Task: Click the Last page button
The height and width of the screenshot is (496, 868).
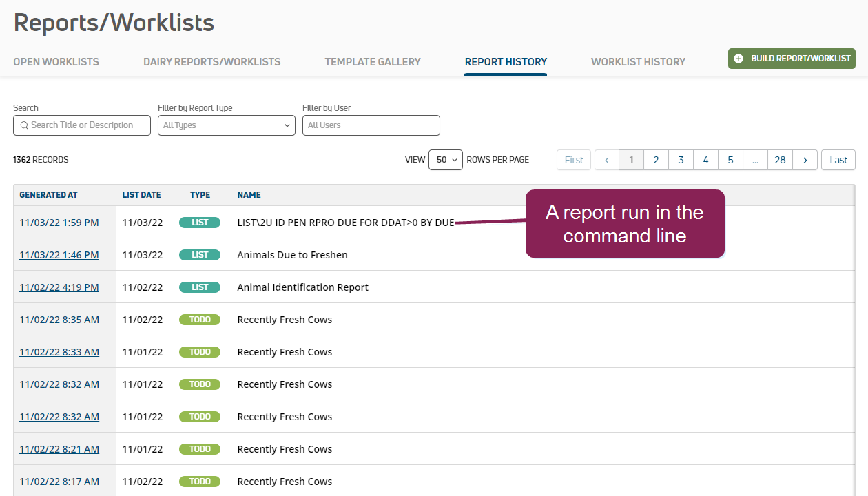Action: [838, 160]
